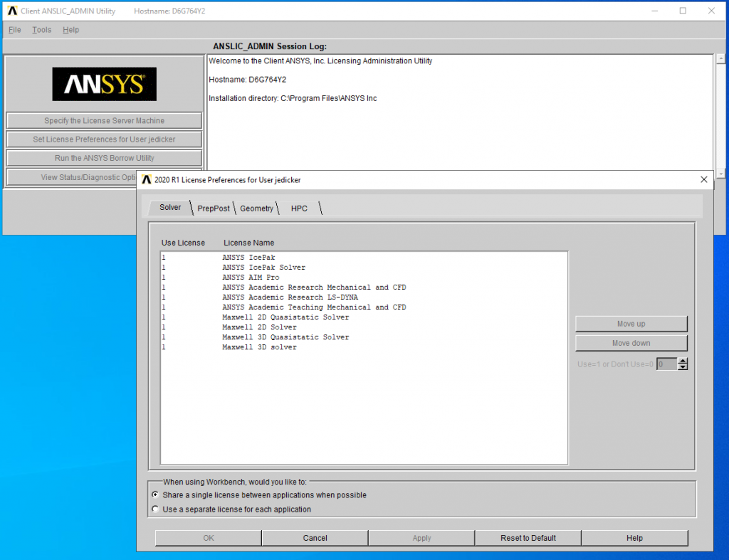
Task: Click the Installation directory line in session log
Action: pos(293,98)
